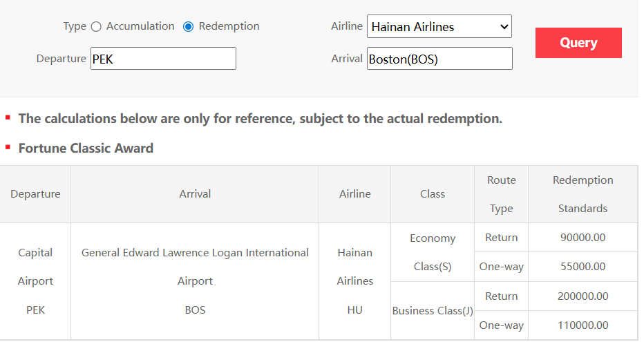Click the Redemption Standards column header
Viewport: 644px width, 342px height.
[583, 194]
